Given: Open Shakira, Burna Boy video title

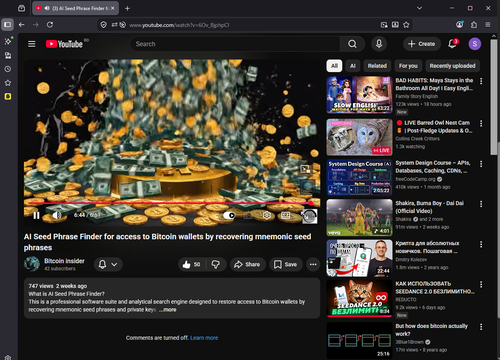Looking at the screenshot, I should [429, 207].
